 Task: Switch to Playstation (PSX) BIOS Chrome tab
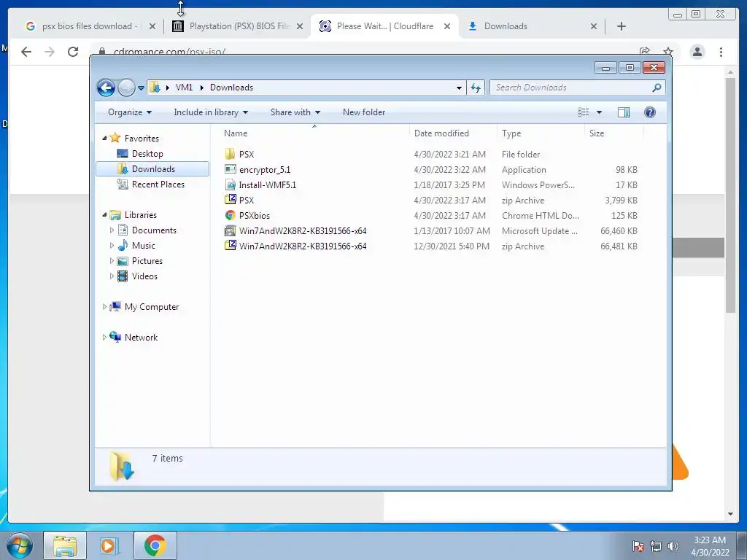click(x=239, y=26)
